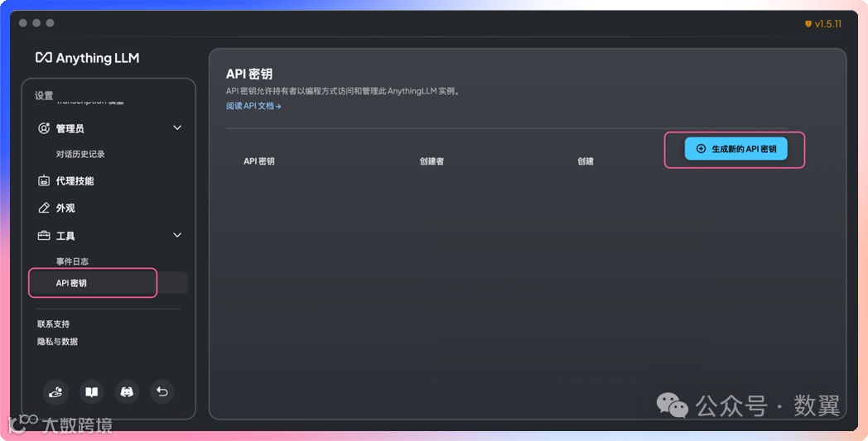Click the 创建者 column header
Viewport: 868px width, 441px height.
point(432,161)
